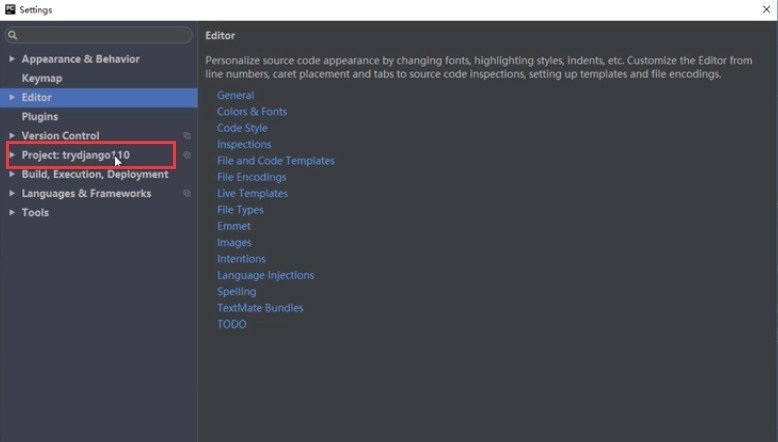Screen dimensions: 778x442
Task: Click the project-scope icon beside Languages & Frameworks
Action: click(x=187, y=194)
